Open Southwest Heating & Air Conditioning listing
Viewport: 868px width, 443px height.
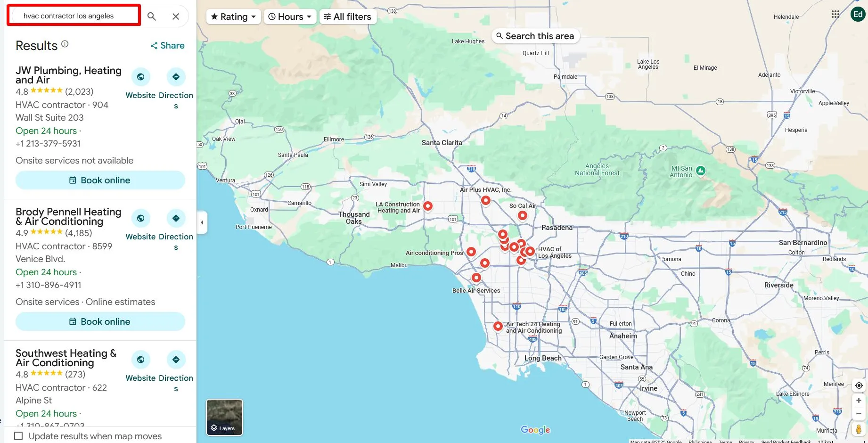[x=66, y=358]
